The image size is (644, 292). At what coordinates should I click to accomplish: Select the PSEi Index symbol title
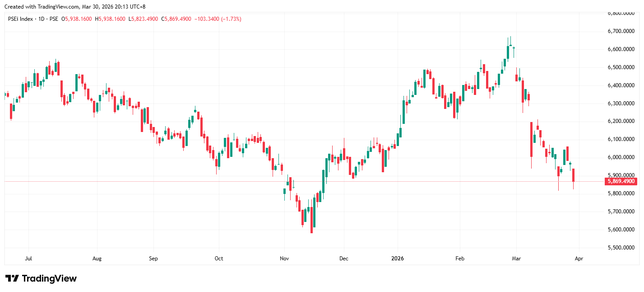click(x=33, y=19)
